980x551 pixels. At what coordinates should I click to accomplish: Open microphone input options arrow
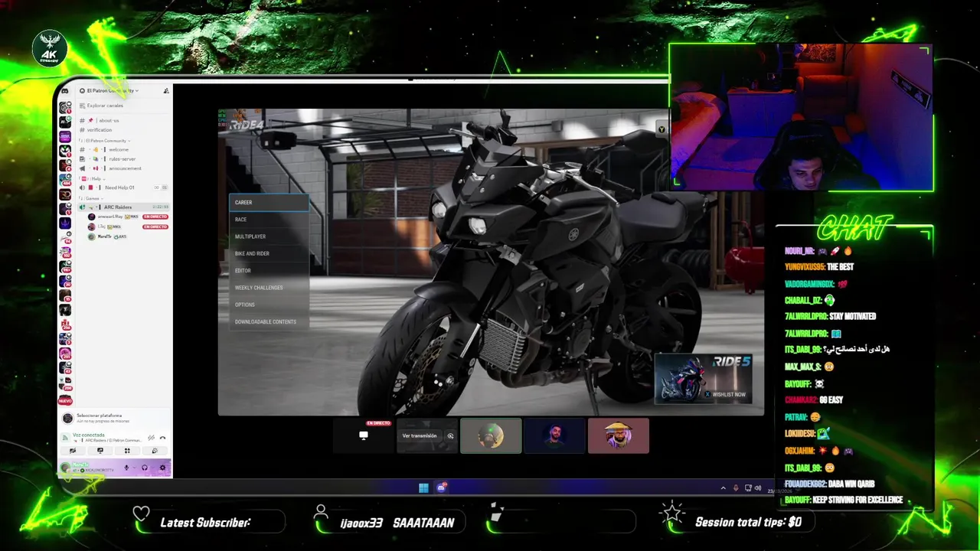135,468
